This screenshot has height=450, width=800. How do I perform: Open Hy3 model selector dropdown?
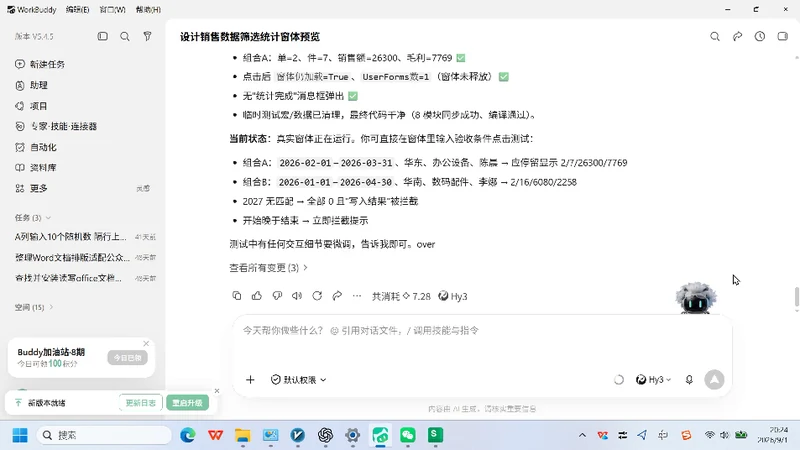[x=654, y=380]
